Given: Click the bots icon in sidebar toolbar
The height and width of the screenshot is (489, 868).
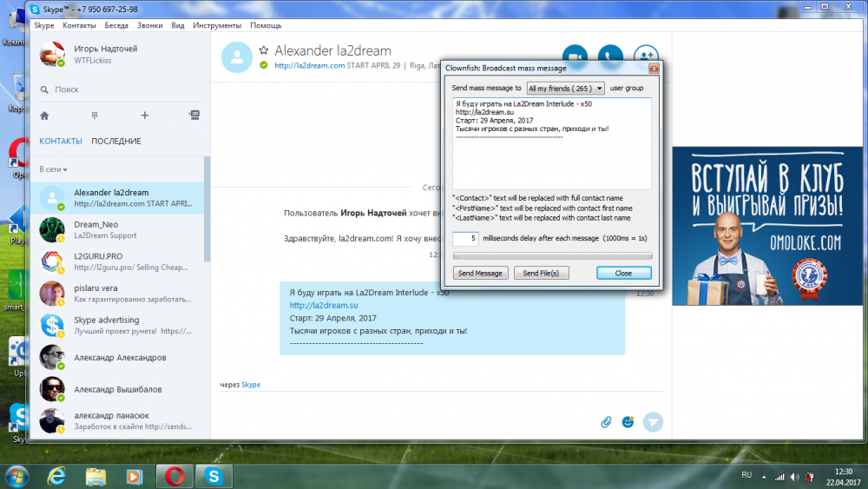Looking at the screenshot, I should point(194,116).
